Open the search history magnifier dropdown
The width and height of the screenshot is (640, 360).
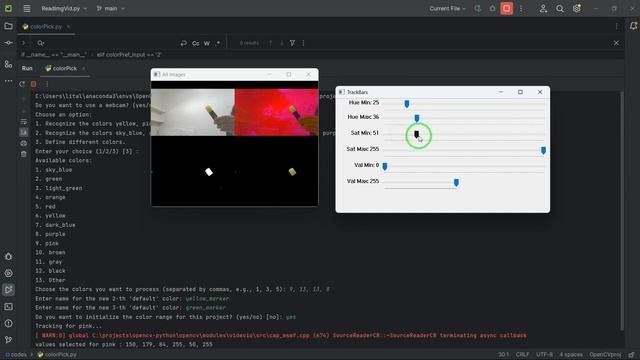[40, 43]
